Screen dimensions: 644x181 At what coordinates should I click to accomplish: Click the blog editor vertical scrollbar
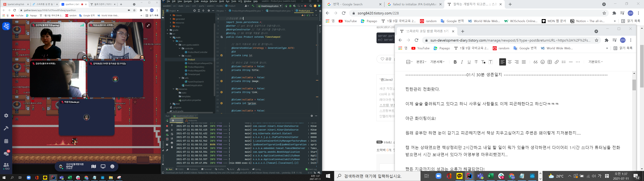[634, 85]
